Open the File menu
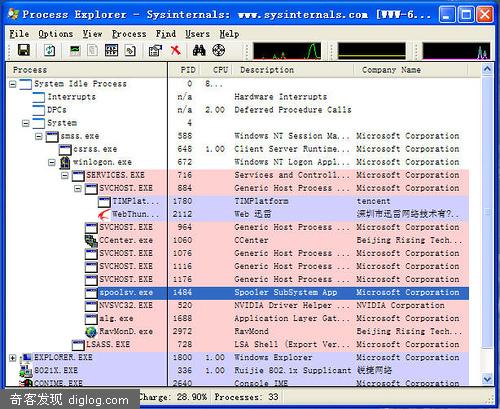Viewport: 500px width, 409px height. [19, 34]
